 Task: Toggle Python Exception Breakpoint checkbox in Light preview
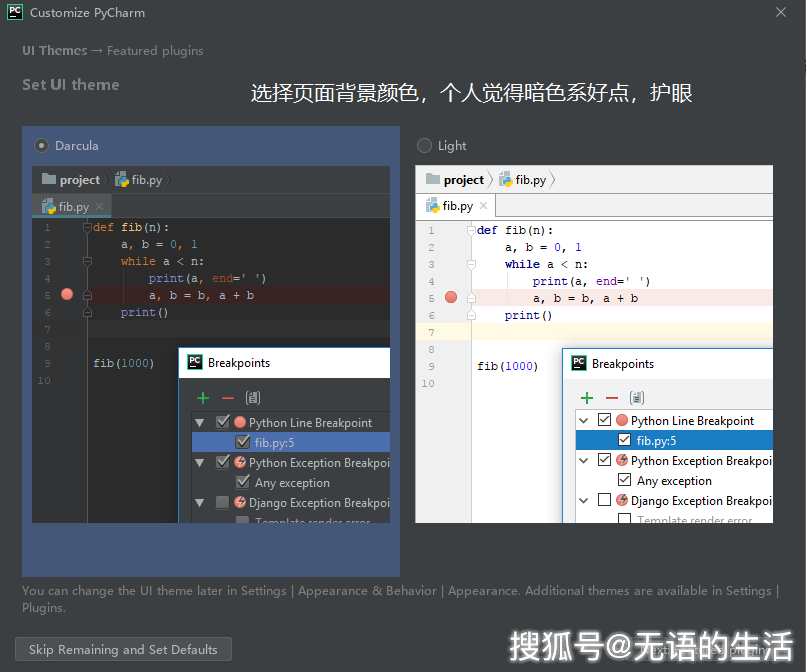tap(604, 460)
